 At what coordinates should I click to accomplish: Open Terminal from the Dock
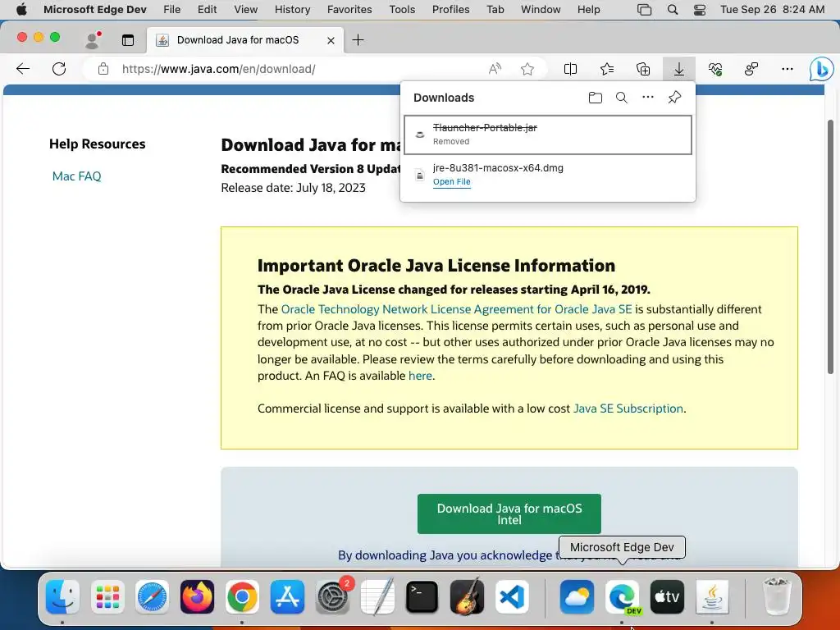click(422, 596)
